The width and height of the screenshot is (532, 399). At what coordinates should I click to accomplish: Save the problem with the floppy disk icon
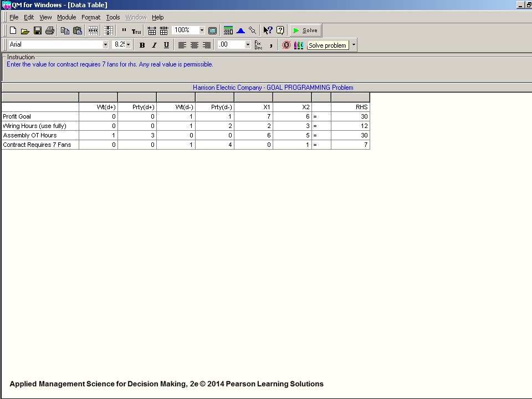tap(37, 30)
